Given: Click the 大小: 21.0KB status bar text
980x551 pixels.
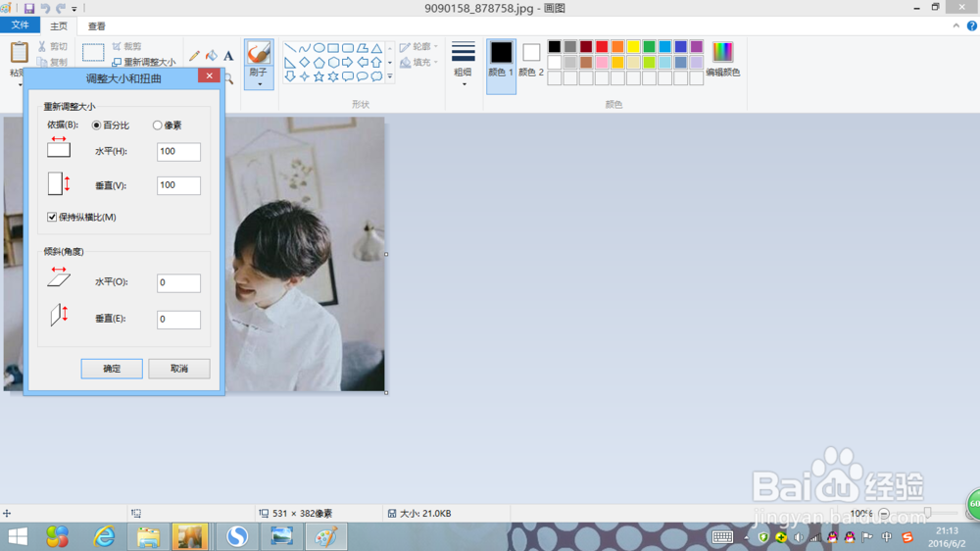Looking at the screenshot, I should pos(425,514).
